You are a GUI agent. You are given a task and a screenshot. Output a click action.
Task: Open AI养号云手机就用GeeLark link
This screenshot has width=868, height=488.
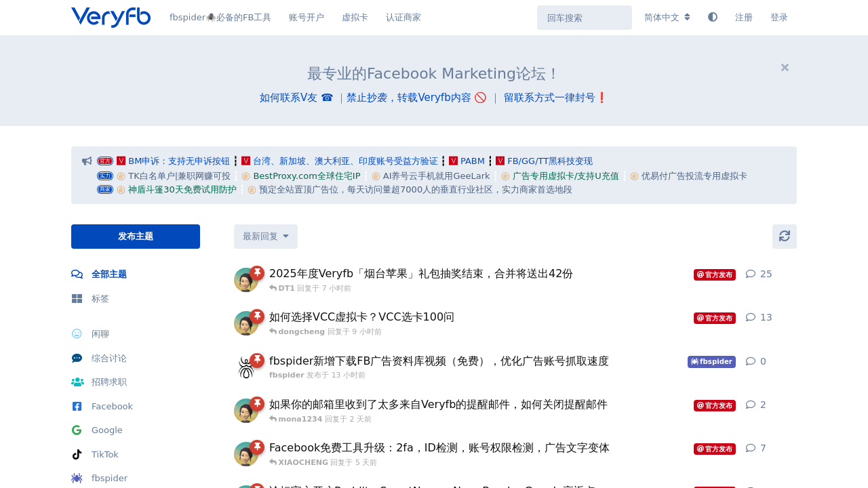437,176
